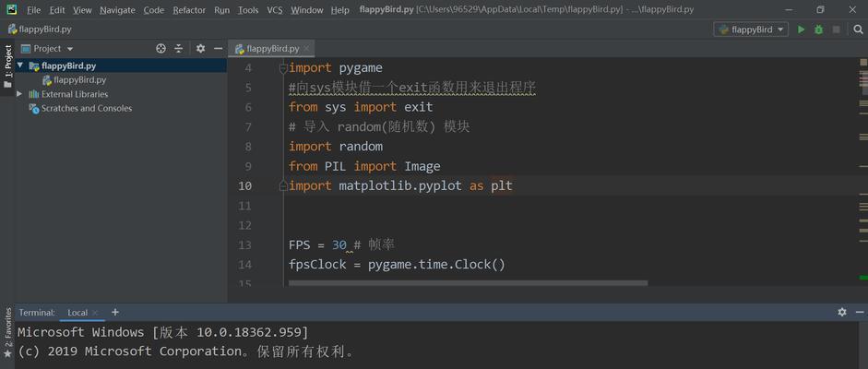Collapse the flappyBird.py root node
Viewport: 868px width, 369px height.
coord(20,65)
